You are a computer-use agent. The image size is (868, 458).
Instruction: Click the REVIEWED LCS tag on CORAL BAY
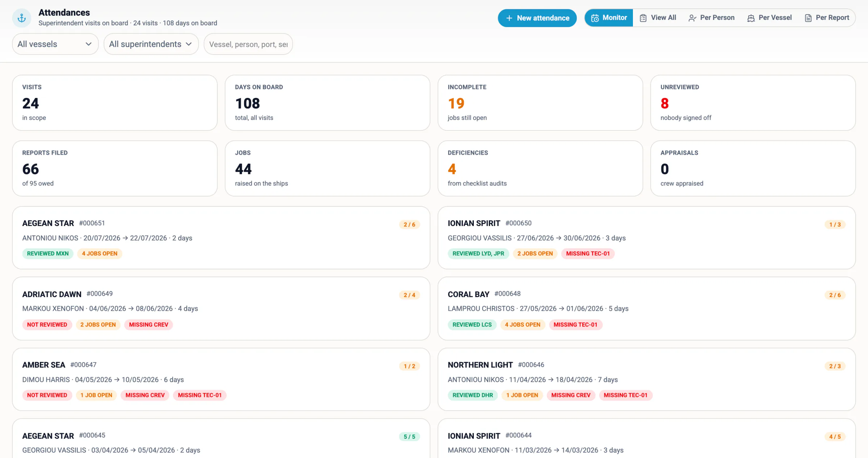472,325
